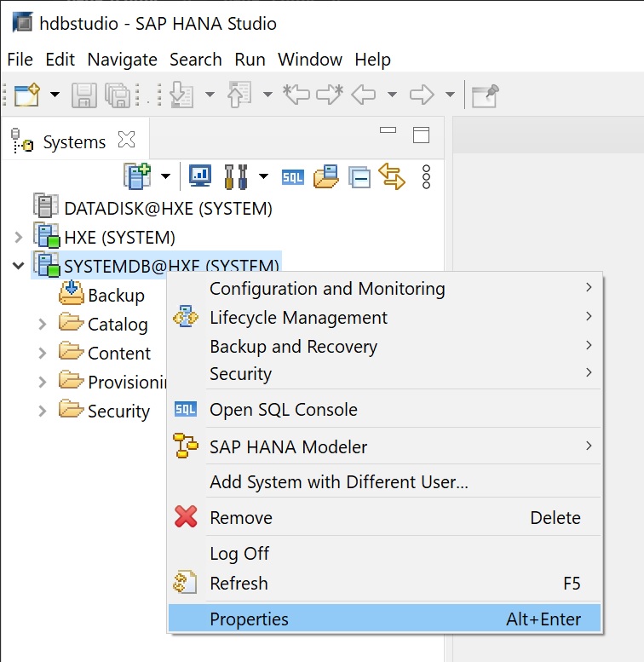
Task: Close the Systems tab
Action: [126, 140]
